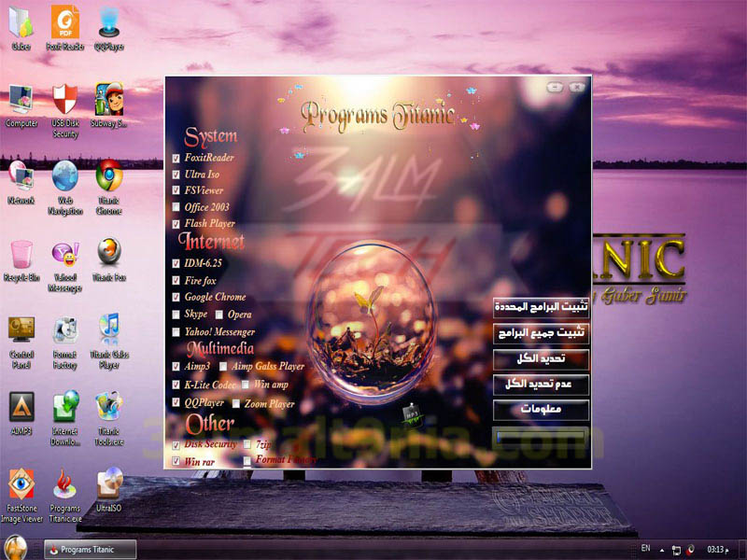Enable the Skype checkbox
Viewport: 747px width, 560px height.
click(176, 315)
